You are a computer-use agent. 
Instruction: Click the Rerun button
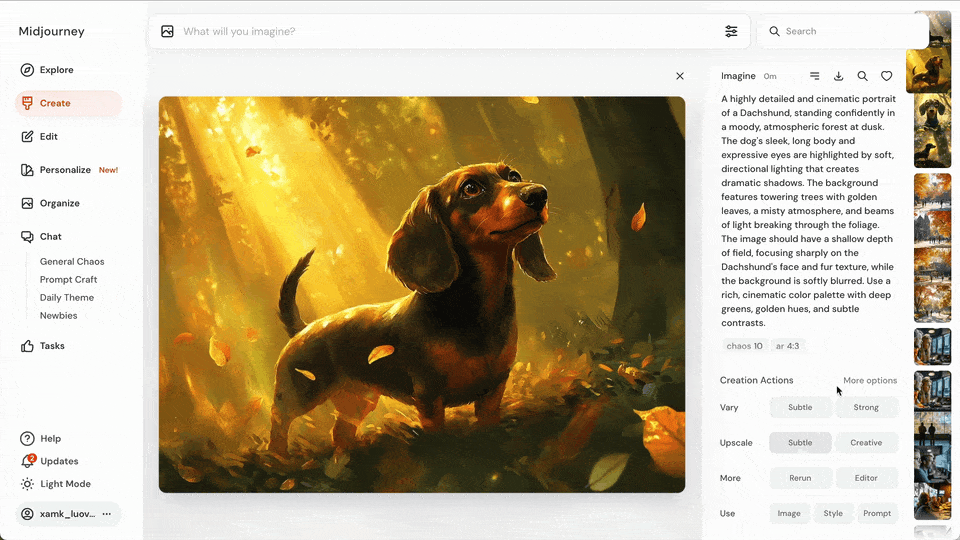[x=800, y=478]
